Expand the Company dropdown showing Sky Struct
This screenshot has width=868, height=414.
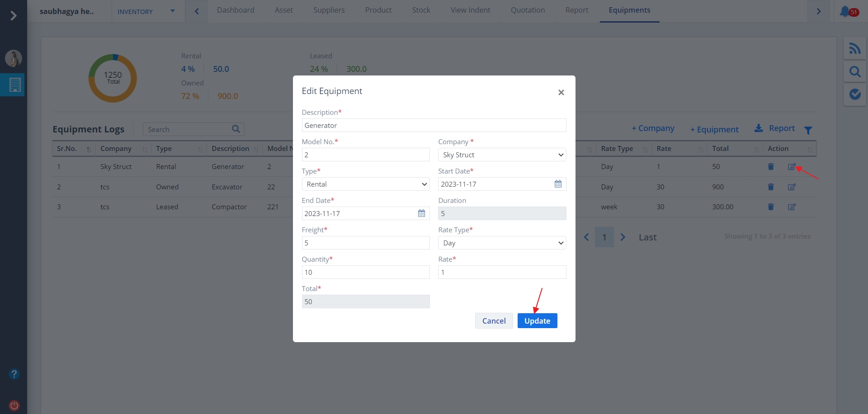[x=502, y=155]
